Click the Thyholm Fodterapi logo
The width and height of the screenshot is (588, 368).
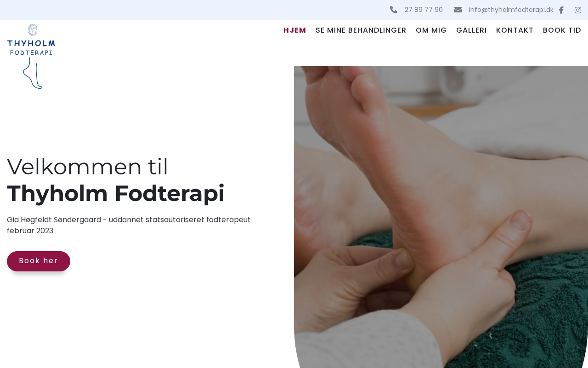[31, 56]
